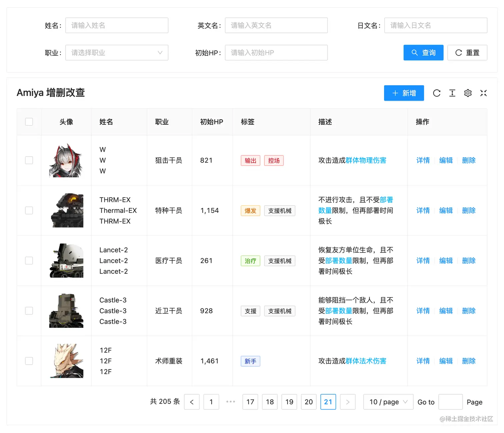The image size is (504, 433).
Task: Toggle the select-all header checkbox
Action: tap(29, 122)
